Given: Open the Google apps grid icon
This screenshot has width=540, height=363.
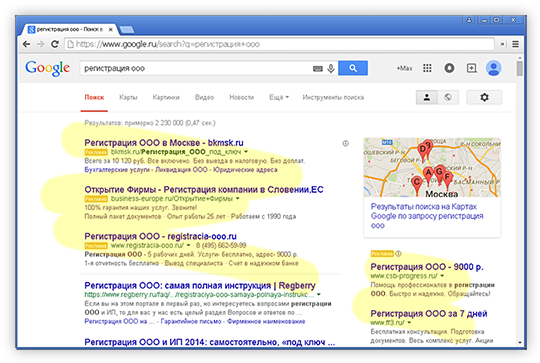Looking at the screenshot, I should point(427,68).
